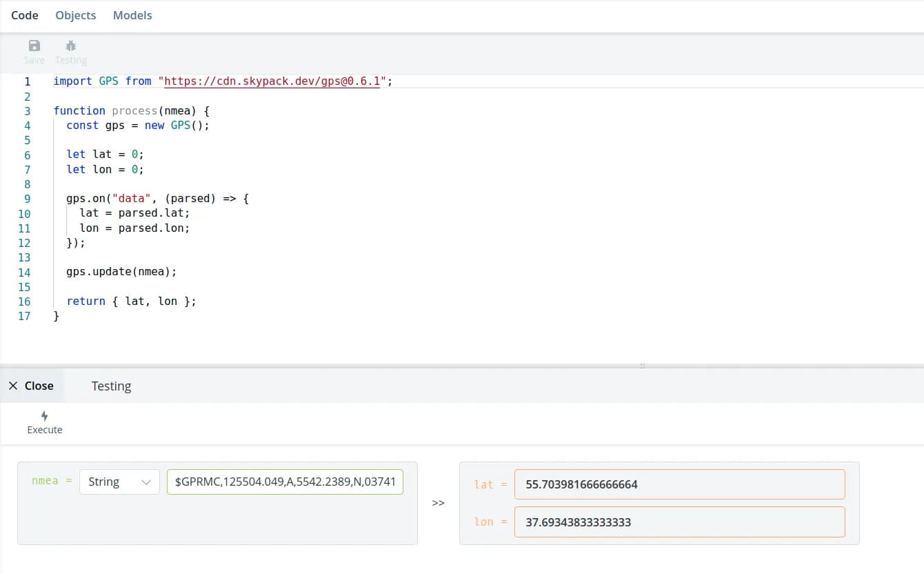Click the line 3 function process declaration
The image size is (924, 574).
tap(131, 111)
